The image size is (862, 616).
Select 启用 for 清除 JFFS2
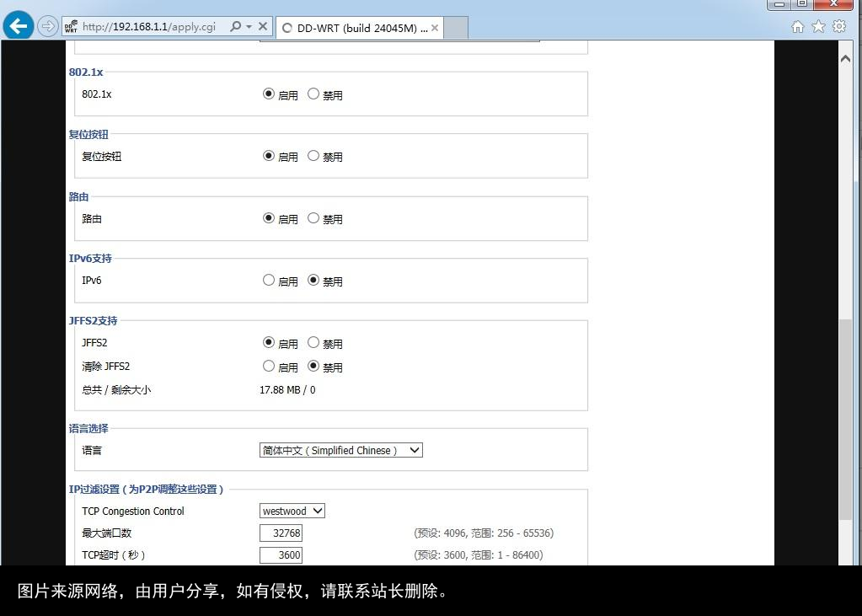coord(266,367)
